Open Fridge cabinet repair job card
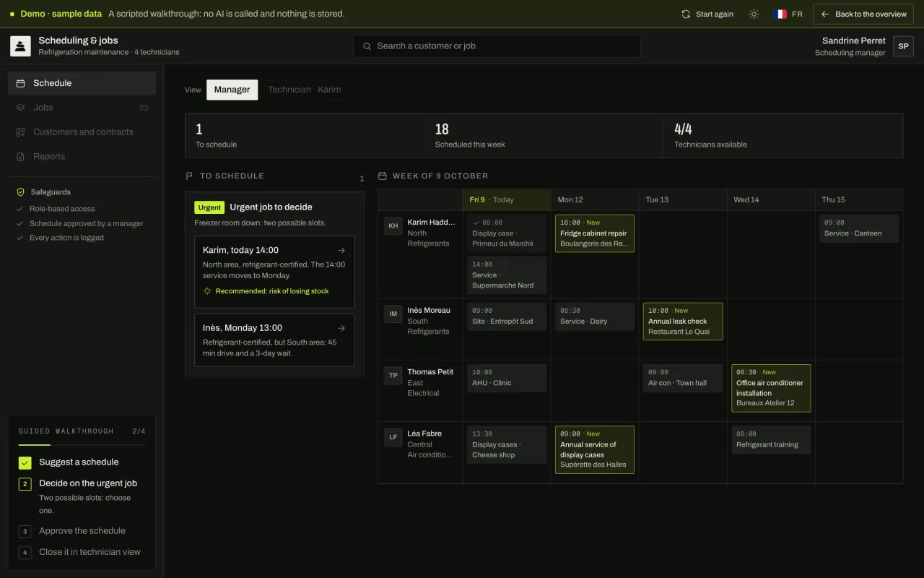 click(595, 233)
